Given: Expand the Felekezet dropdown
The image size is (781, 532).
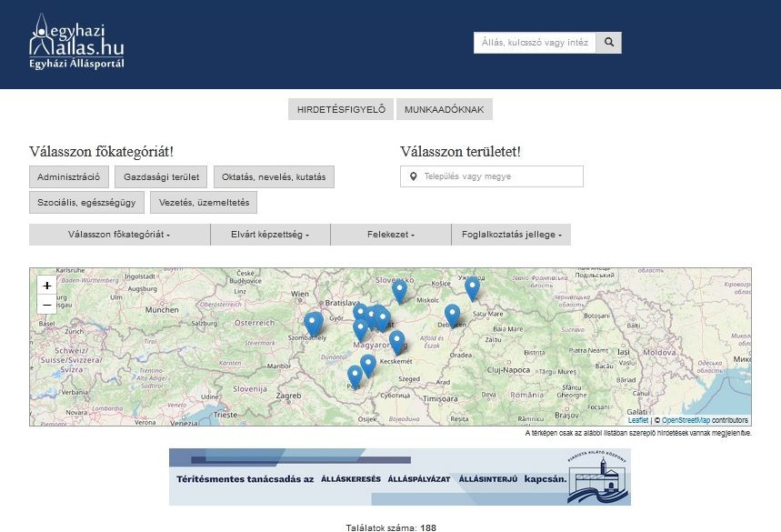Looking at the screenshot, I should tap(391, 235).
